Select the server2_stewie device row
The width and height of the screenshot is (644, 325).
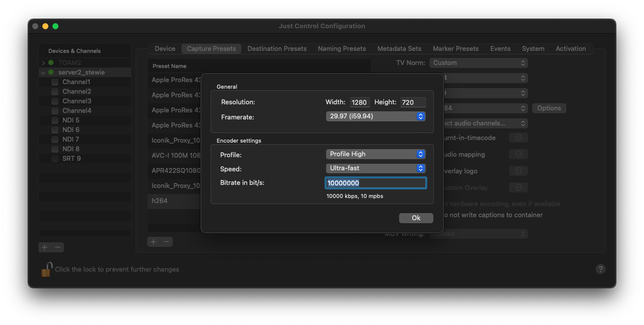[x=85, y=73]
